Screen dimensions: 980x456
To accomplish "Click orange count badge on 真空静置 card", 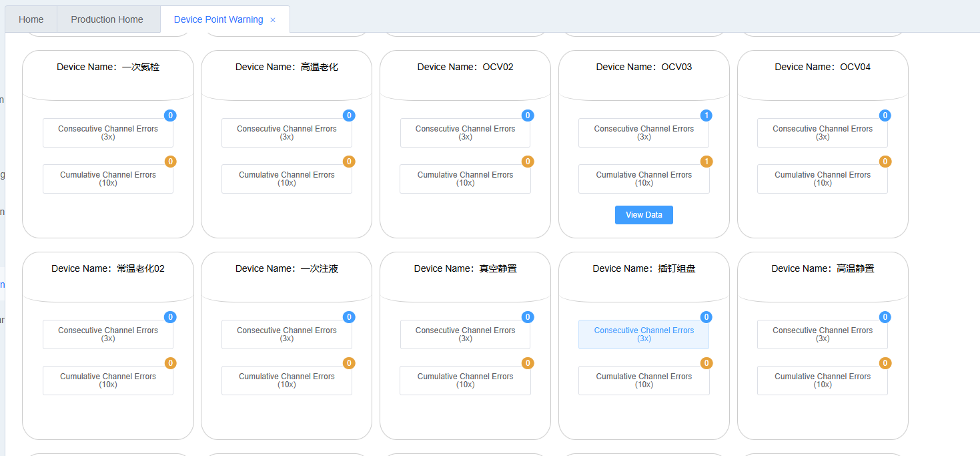I will click(x=528, y=363).
